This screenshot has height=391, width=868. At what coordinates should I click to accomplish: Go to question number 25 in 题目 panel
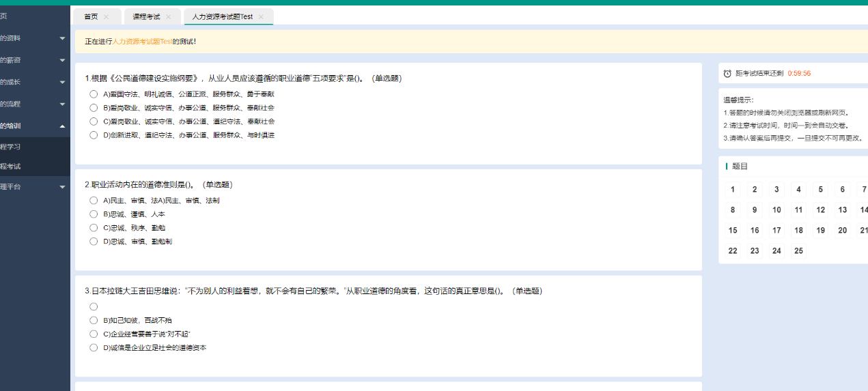(798, 251)
